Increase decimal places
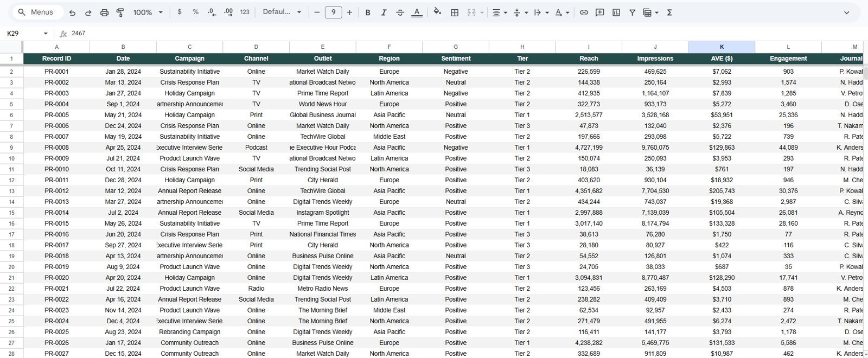The image size is (868, 358). coord(228,12)
